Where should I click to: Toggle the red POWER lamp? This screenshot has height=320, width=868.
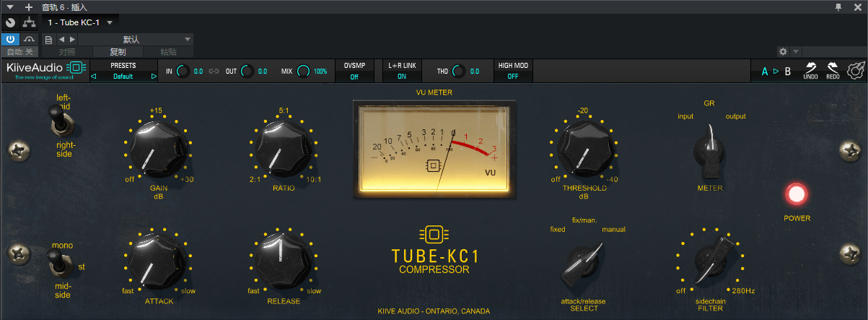797,194
